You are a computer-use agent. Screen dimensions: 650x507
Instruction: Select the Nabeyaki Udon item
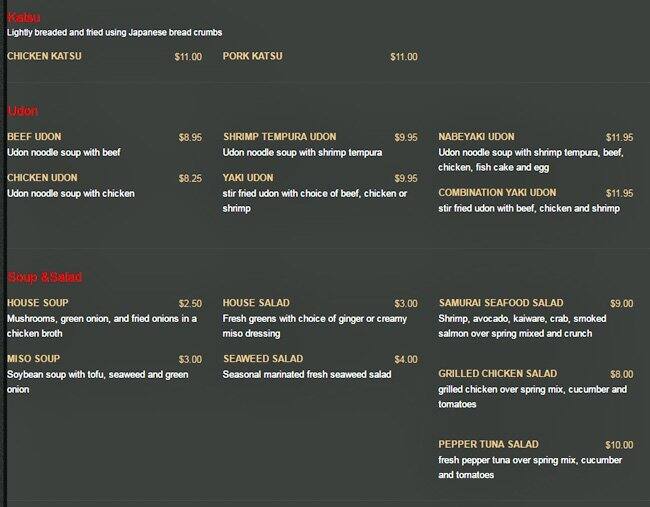tap(476, 137)
